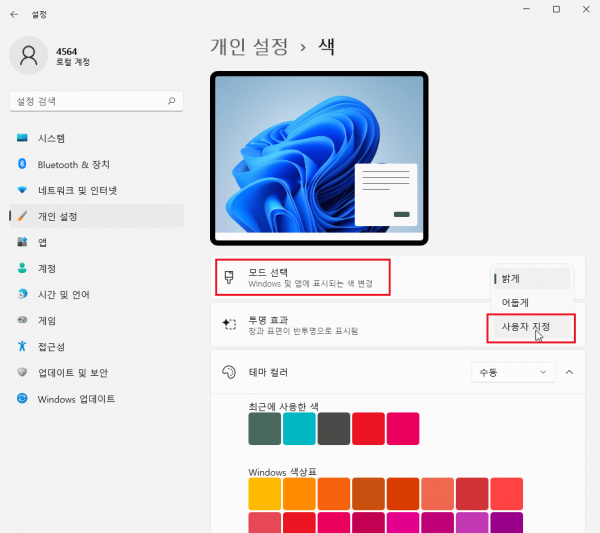600x533 pixels.
Task: Click the desktop preview thumbnail
Action: [319, 158]
